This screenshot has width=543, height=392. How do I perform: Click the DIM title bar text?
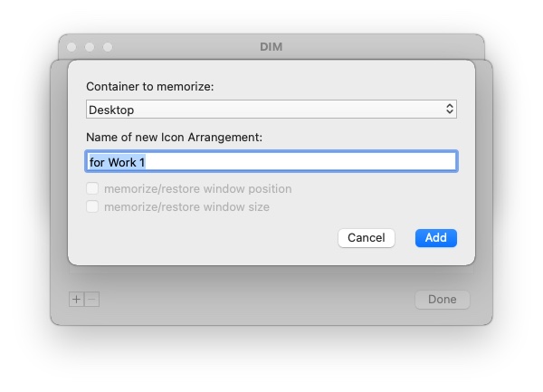pyautogui.click(x=271, y=47)
